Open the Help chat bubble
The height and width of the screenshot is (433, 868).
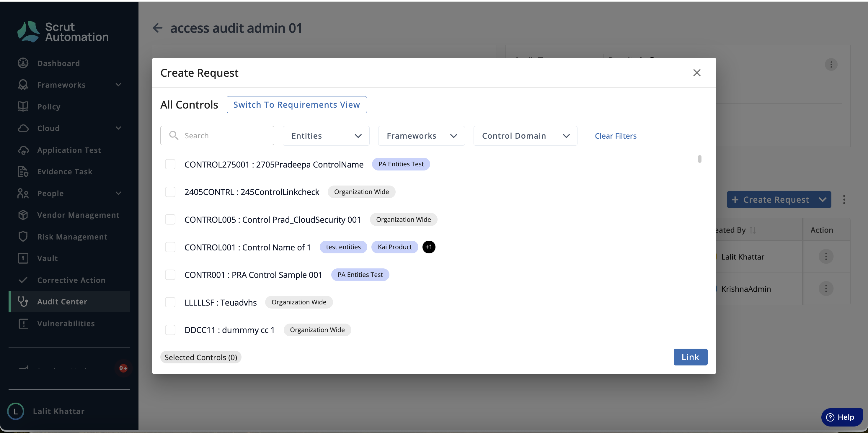(842, 417)
